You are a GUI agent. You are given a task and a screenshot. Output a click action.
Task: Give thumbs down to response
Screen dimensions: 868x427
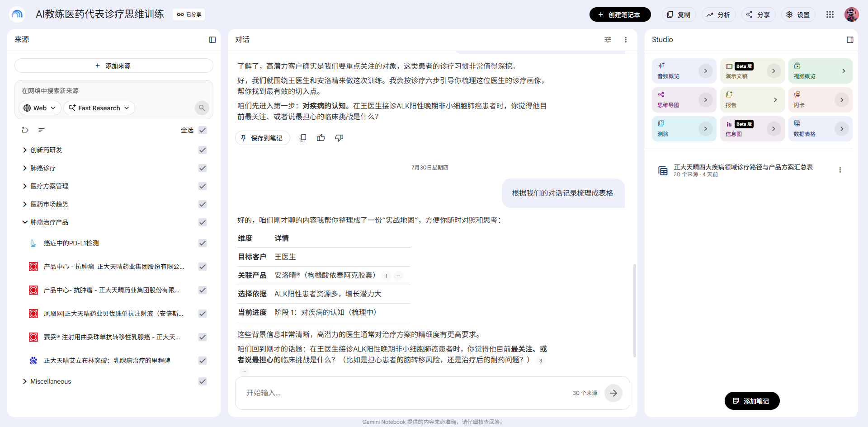pyautogui.click(x=339, y=138)
